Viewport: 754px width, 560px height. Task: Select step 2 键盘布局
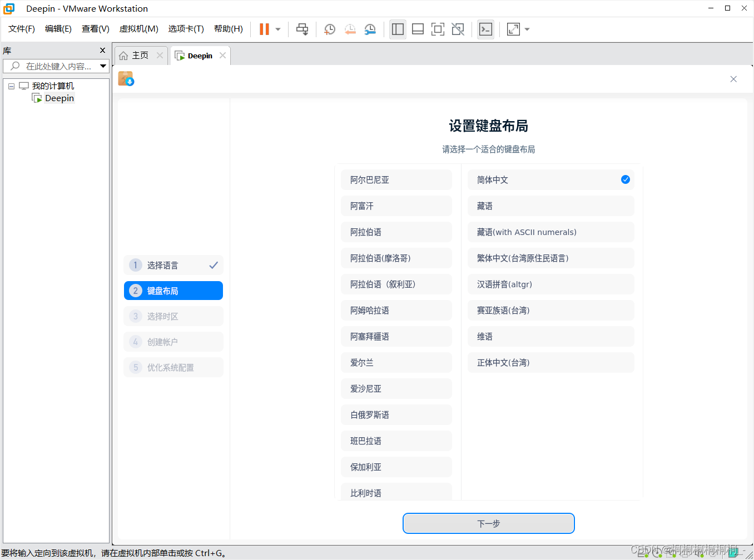(173, 291)
